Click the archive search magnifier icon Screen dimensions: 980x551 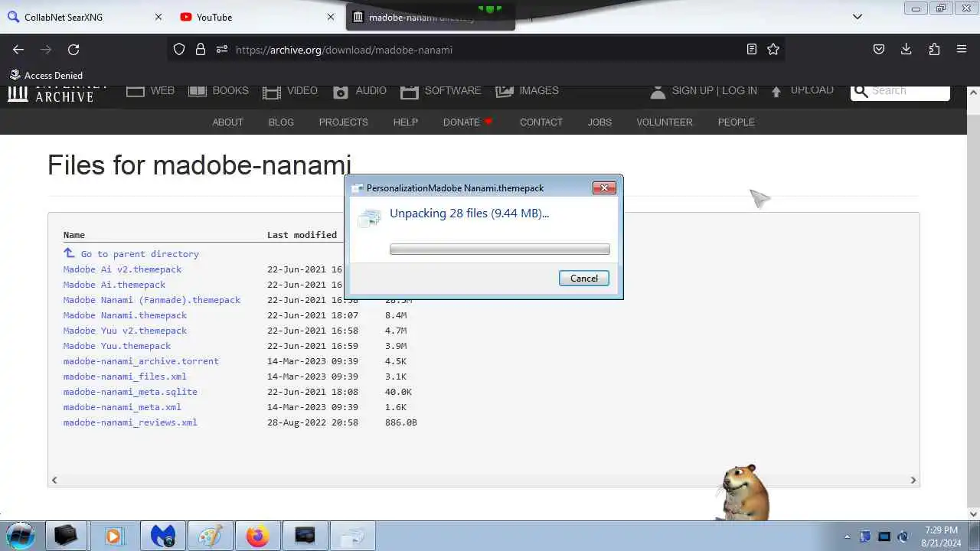click(861, 91)
